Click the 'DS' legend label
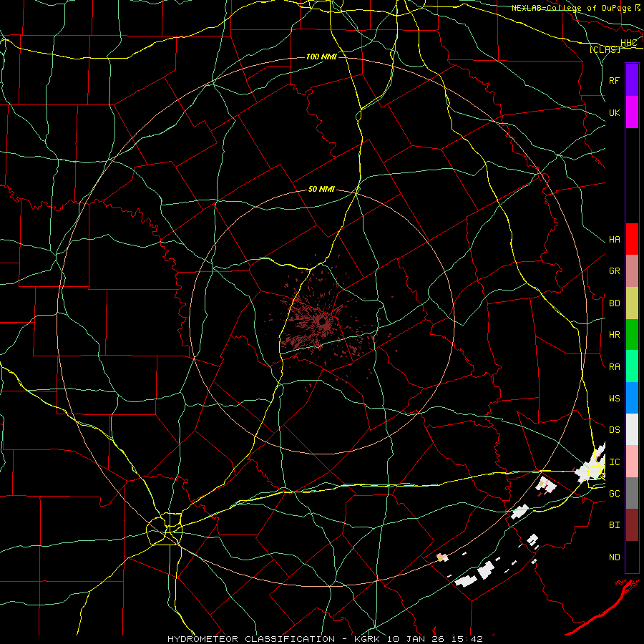This screenshot has width=644, height=644. click(614, 430)
